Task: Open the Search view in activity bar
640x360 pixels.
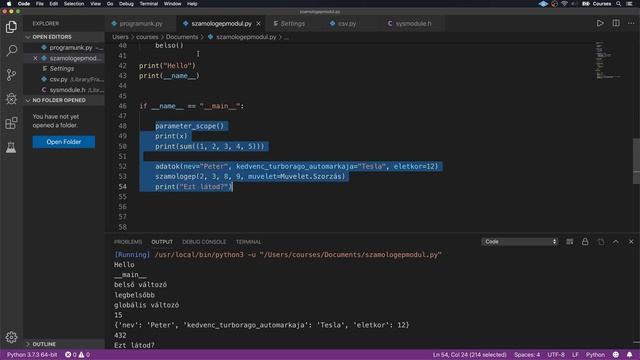Action: pyautogui.click(x=11, y=51)
